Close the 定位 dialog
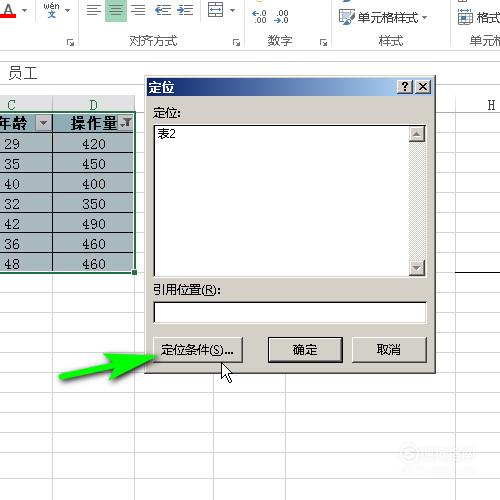This screenshot has height=500, width=500. pyautogui.click(x=423, y=87)
